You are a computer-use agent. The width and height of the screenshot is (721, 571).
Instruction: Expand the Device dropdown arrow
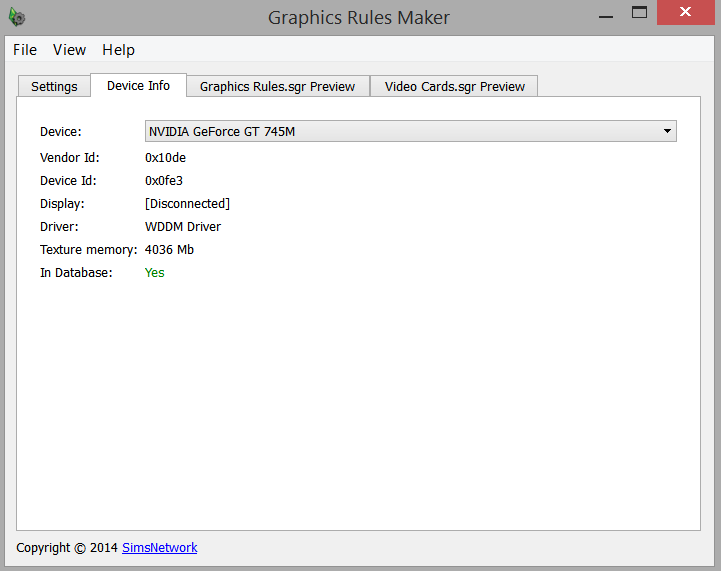click(666, 131)
